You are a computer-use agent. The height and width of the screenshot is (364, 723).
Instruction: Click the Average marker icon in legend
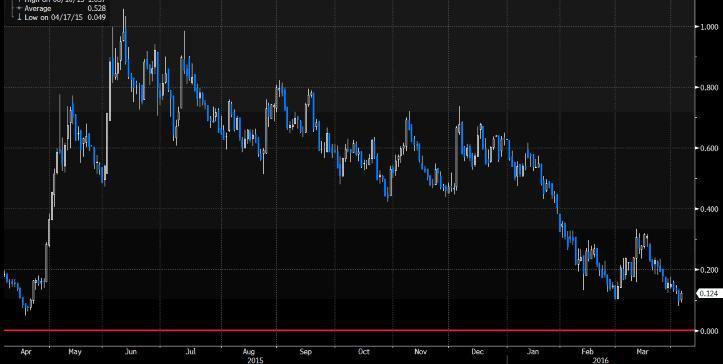click(18, 9)
